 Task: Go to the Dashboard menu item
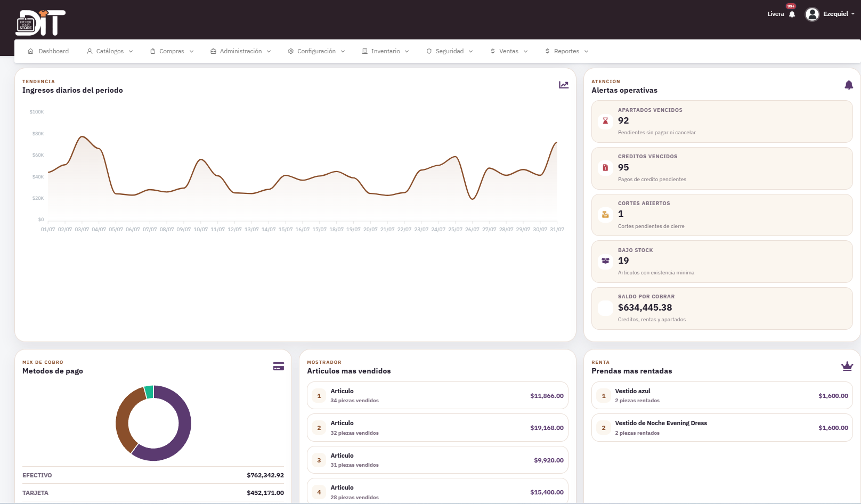coord(48,52)
